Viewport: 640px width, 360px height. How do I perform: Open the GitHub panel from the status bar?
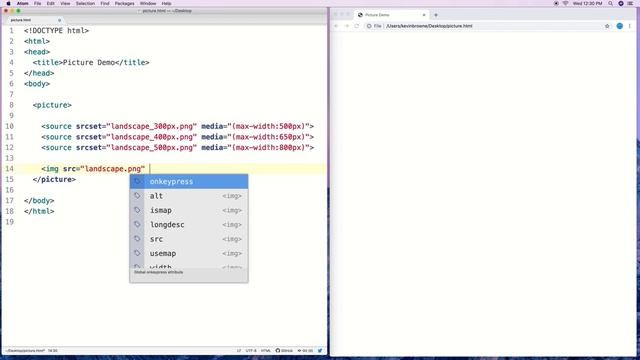[284, 351]
